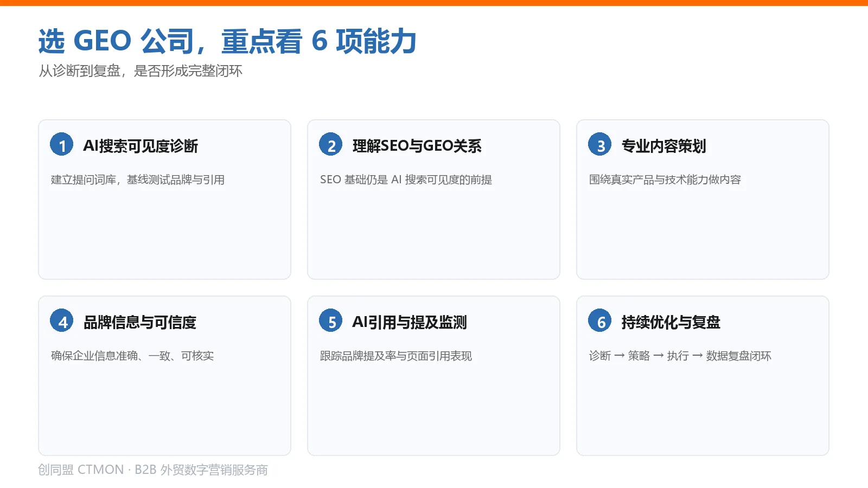Click the footer 创同盟 CTMON · B2B 外贸数字营销服务商

[153, 470]
